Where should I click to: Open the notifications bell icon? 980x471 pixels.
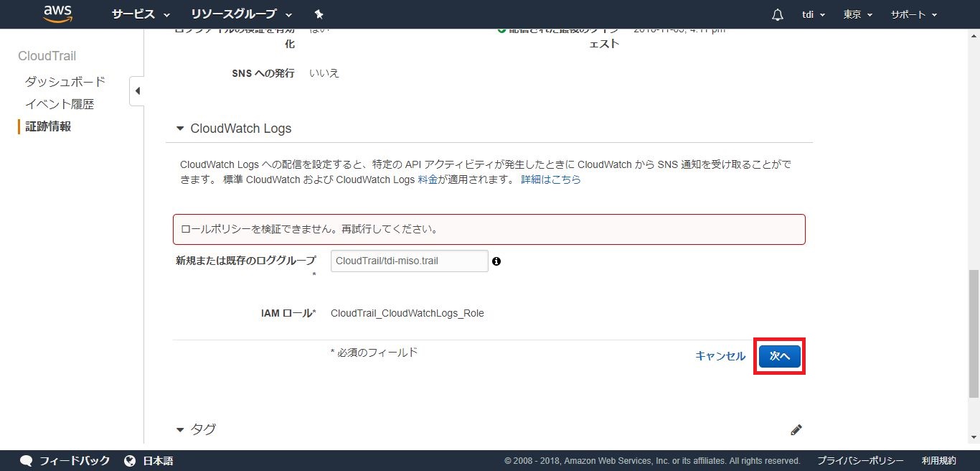coord(777,15)
